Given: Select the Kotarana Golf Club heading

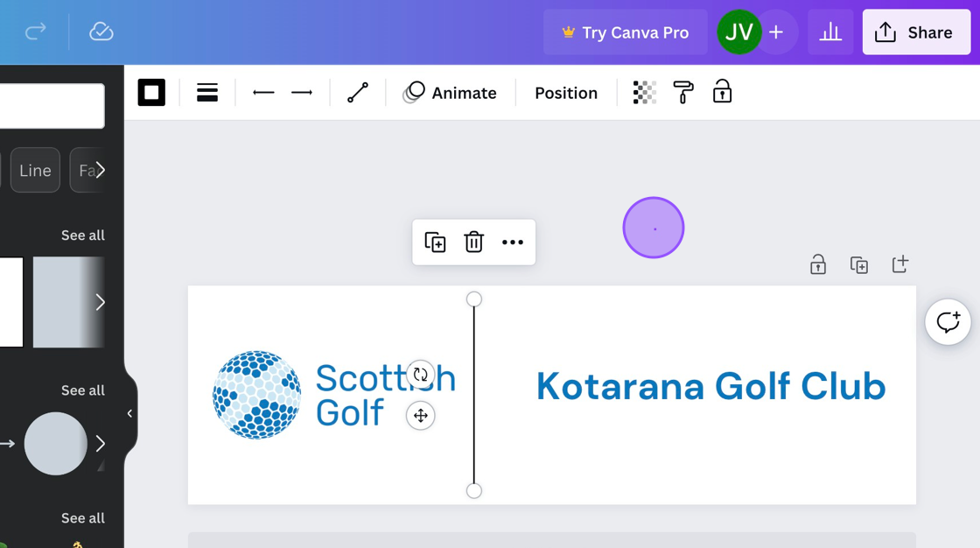Looking at the screenshot, I should (710, 386).
